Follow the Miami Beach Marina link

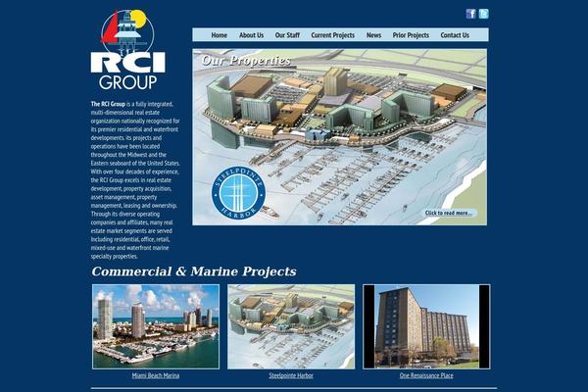tap(156, 375)
